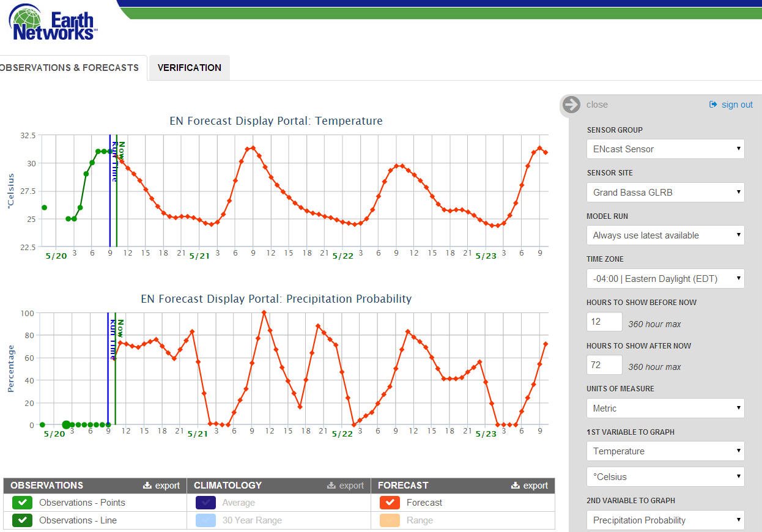The image size is (762, 532).
Task: Click the 5/21 date label under the Temperature chart
Action: pyautogui.click(x=199, y=256)
